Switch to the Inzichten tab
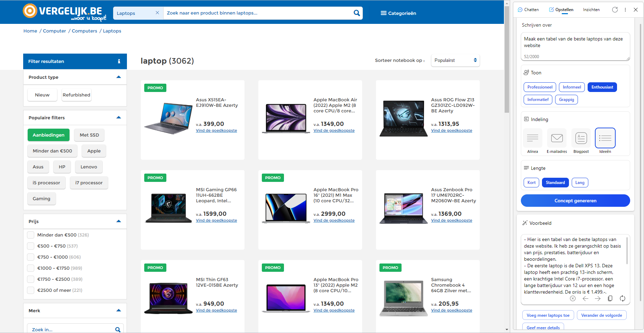 pyautogui.click(x=591, y=10)
